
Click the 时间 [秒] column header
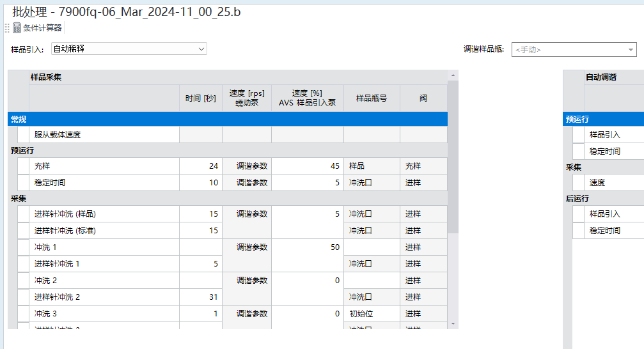tap(201, 98)
